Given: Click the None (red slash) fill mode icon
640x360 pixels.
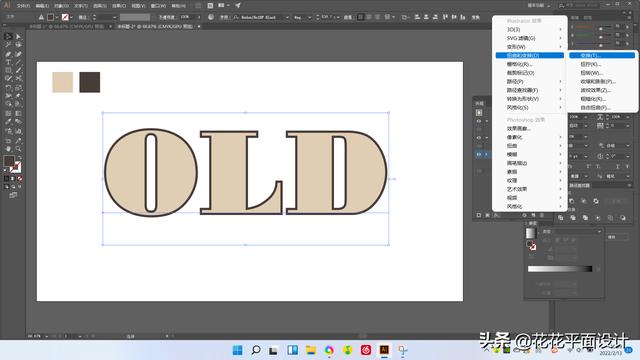Looking at the screenshot, I should click(x=20, y=178).
